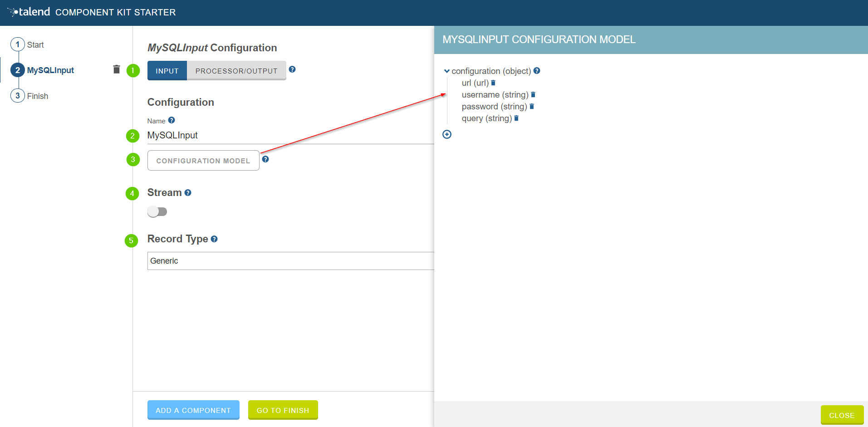Screen dimensions: 868x427
Task: Click help icon beside configuration (object)
Action: (537, 71)
